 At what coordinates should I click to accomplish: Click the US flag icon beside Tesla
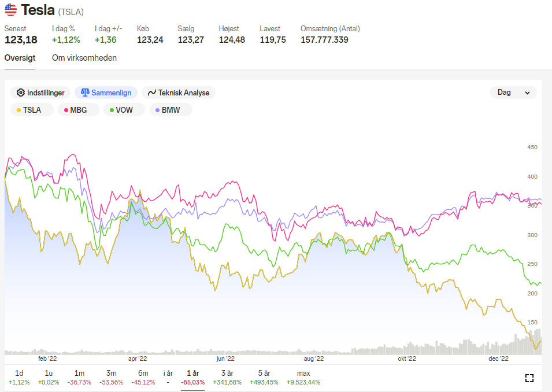click(x=10, y=10)
